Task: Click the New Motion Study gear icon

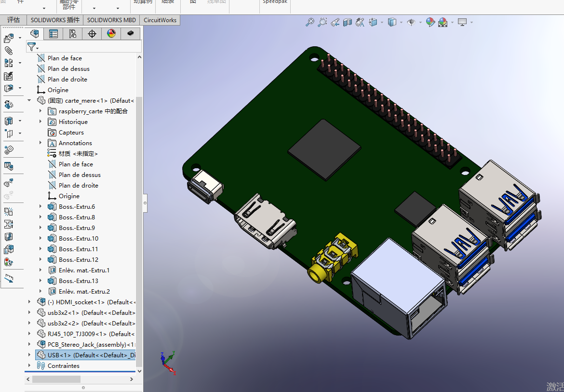Action: [x=9, y=149]
